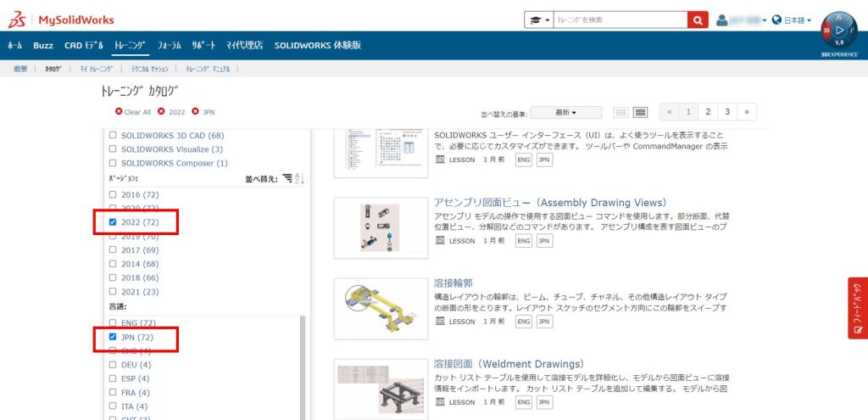
Task: Check the FRA (4) language checkbox
Action: coord(113,392)
